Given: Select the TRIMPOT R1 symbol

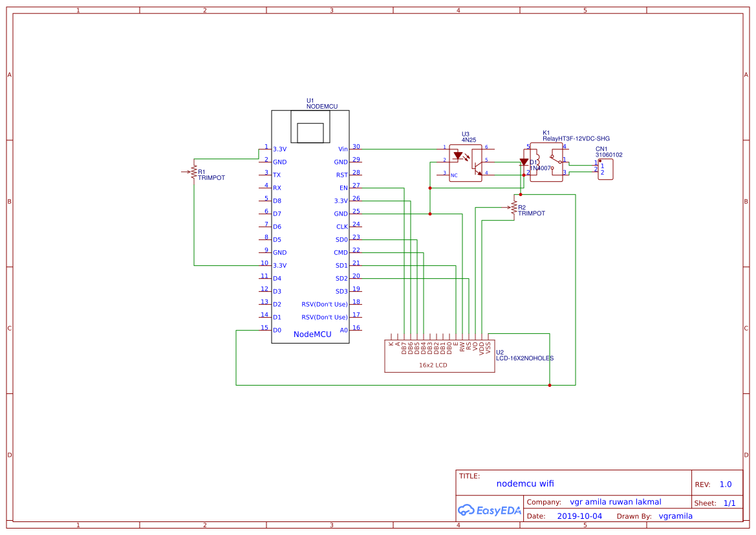Looking at the screenshot, I should (x=193, y=170).
